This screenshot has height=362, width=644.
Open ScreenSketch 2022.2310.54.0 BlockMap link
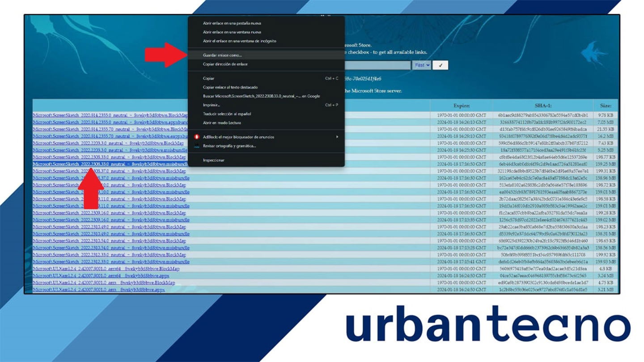click(x=109, y=240)
